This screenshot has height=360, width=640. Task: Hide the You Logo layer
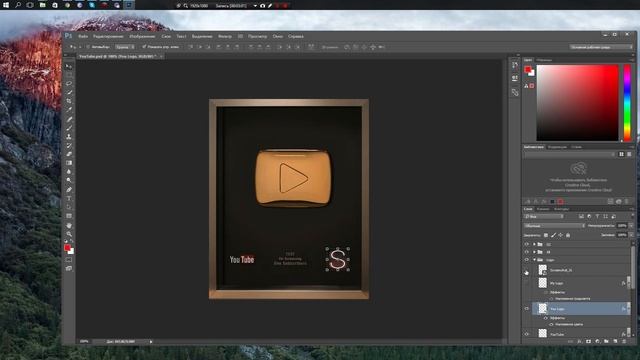527,309
